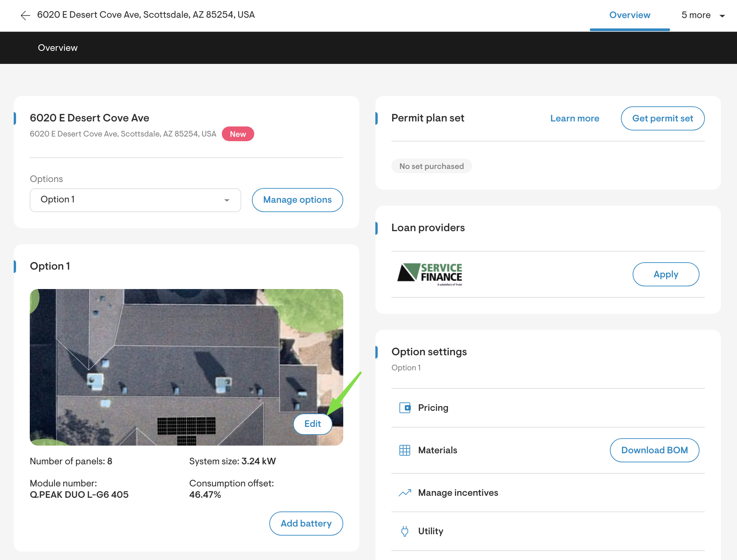Click the Manage incentives trend icon
The height and width of the screenshot is (560, 737).
point(405,493)
